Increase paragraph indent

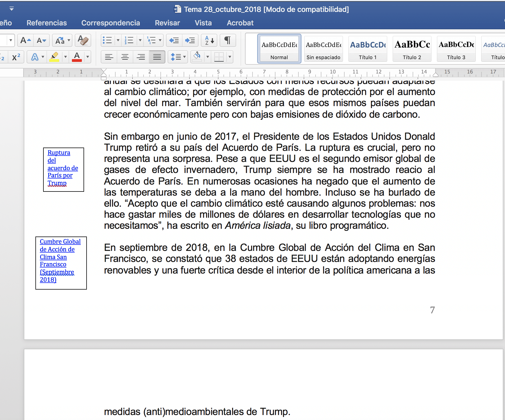point(190,41)
